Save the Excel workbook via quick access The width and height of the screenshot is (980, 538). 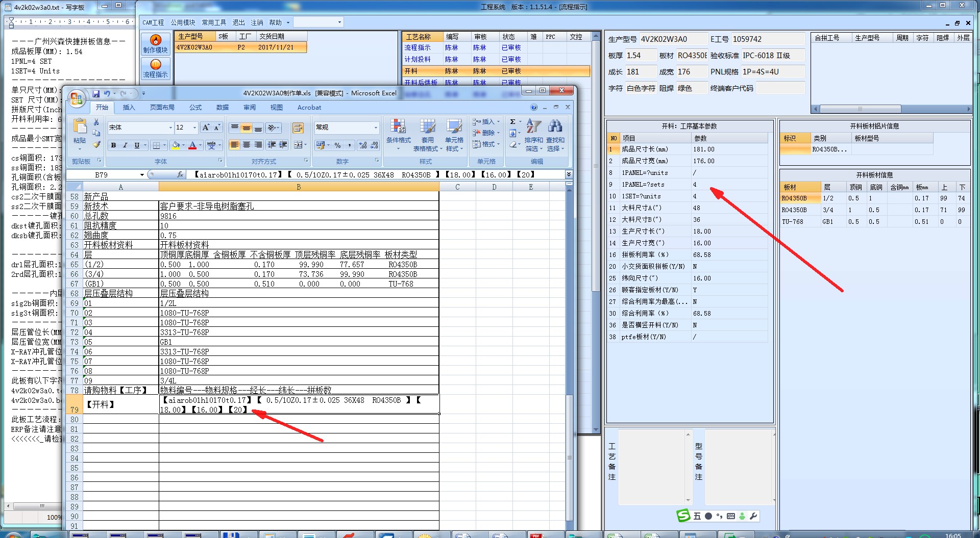(96, 93)
